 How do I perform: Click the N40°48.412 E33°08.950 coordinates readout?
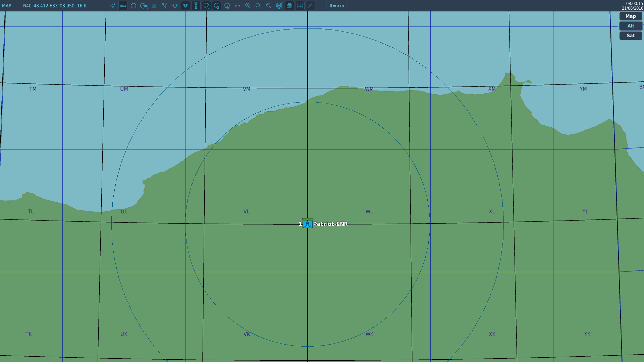(55, 6)
